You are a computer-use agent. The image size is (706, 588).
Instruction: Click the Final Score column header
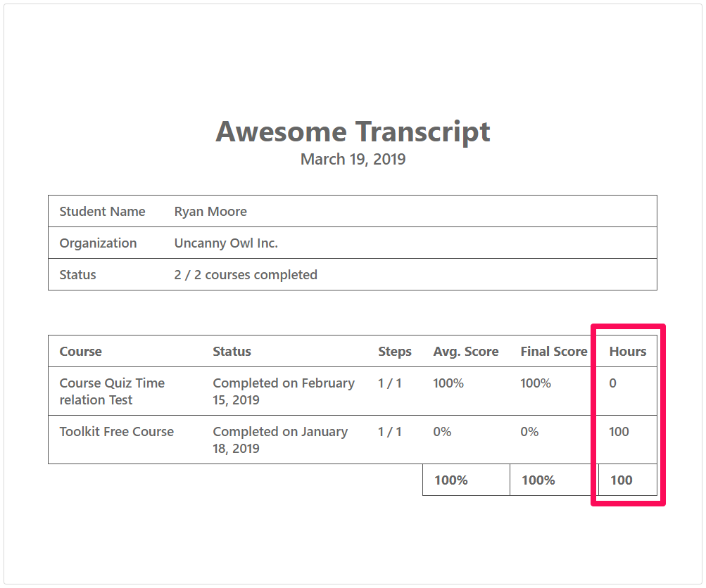pos(553,352)
